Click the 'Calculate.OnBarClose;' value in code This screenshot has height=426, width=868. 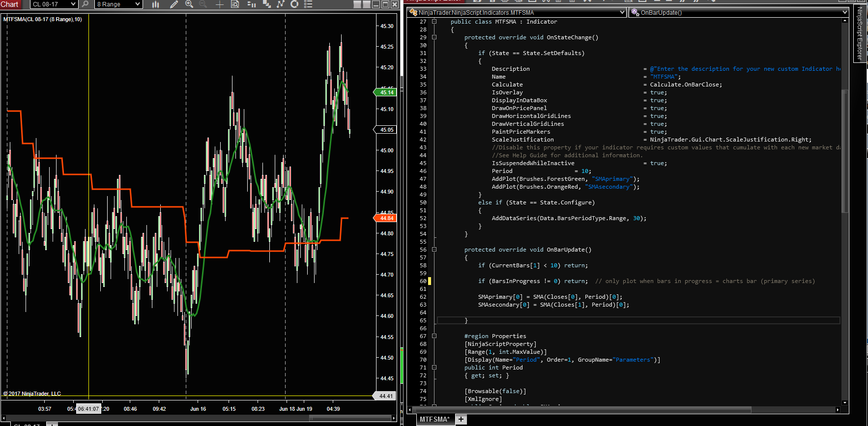pyautogui.click(x=686, y=85)
